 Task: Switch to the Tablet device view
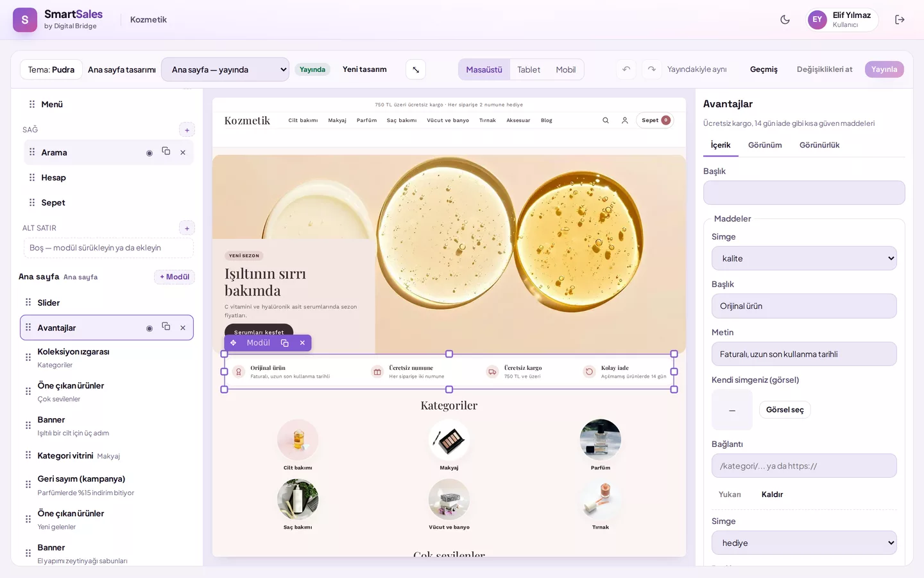coord(529,69)
